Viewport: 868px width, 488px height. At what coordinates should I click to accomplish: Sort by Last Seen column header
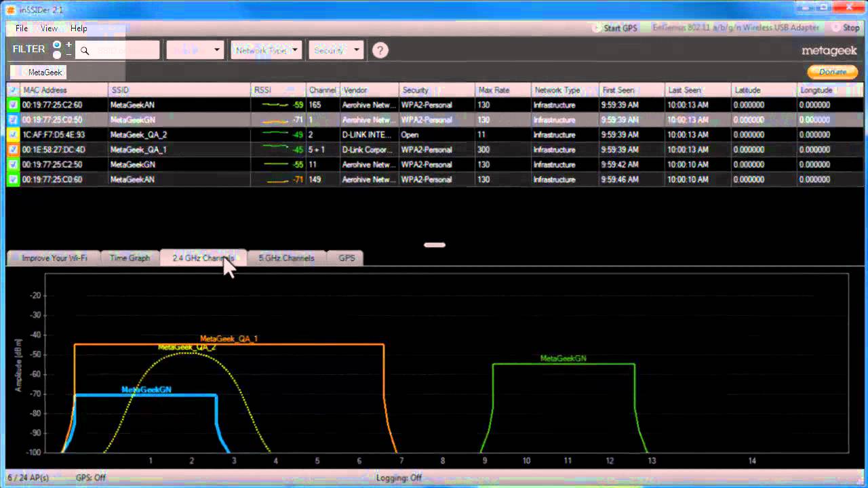coord(697,90)
